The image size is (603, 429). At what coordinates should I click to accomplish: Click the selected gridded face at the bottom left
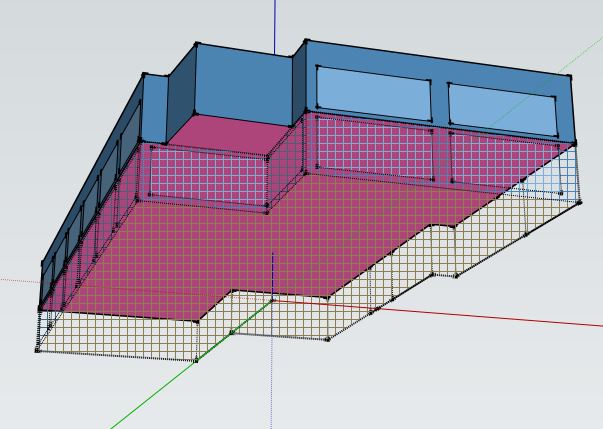(x=119, y=336)
